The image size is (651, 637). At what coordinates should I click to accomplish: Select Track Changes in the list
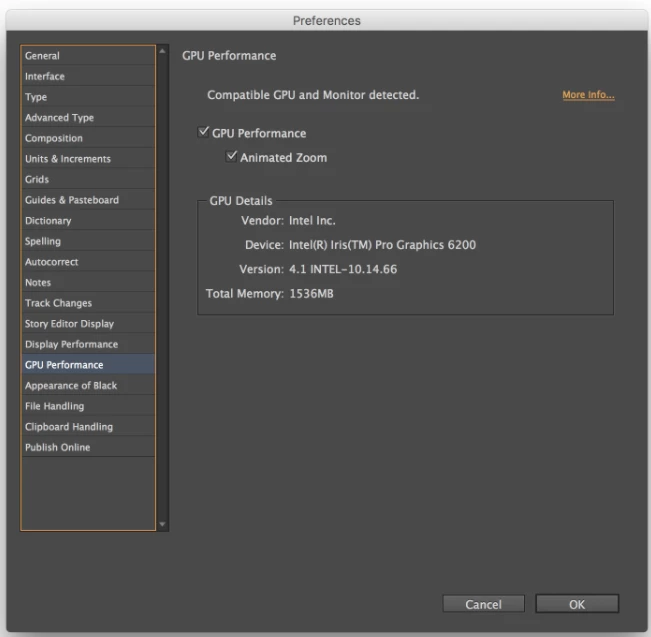click(x=88, y=303)
